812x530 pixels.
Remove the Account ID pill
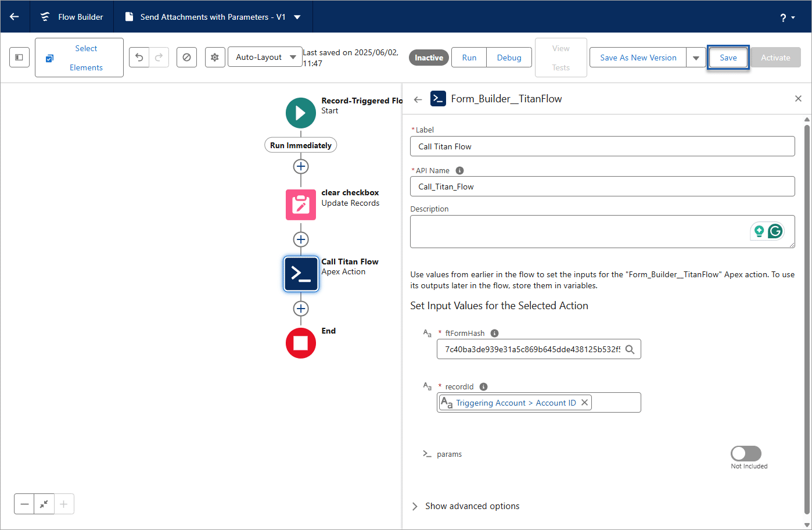click(585, 402)
